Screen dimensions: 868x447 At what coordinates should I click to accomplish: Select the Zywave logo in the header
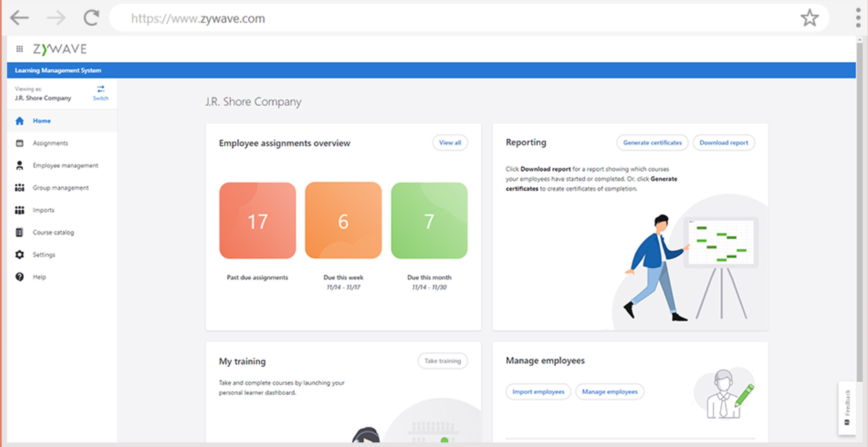59,48
